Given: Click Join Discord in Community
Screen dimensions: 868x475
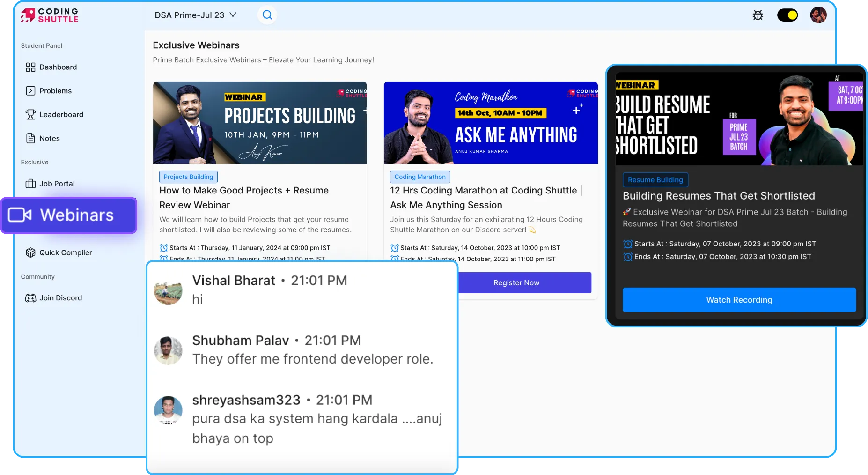Looking at the screenshot, I should (x=54, y=298).
